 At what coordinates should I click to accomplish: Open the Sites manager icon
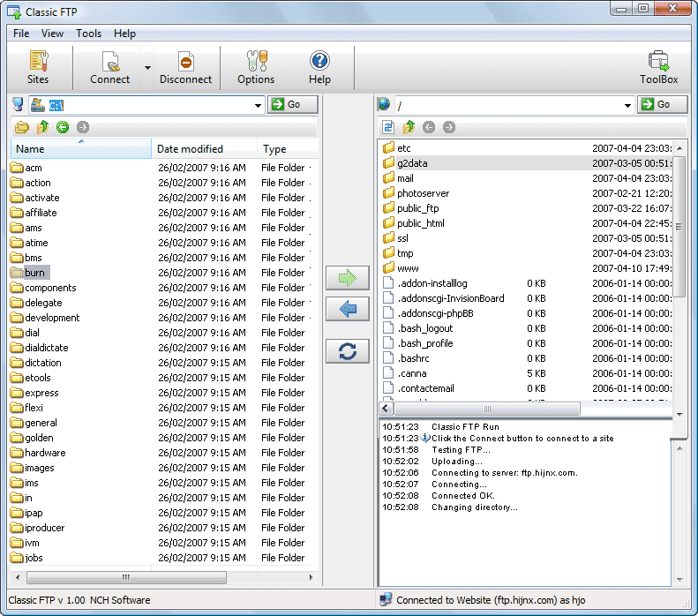point(38,62)
